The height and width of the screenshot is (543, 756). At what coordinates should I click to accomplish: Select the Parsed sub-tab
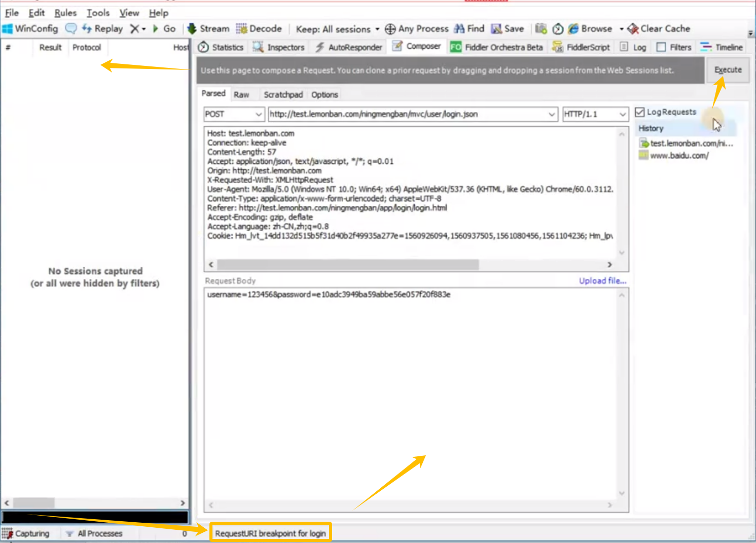213,94
